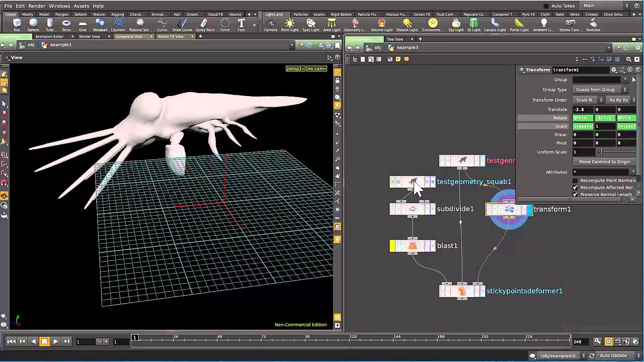Open the Group Type dropdown

click(600, 89)
